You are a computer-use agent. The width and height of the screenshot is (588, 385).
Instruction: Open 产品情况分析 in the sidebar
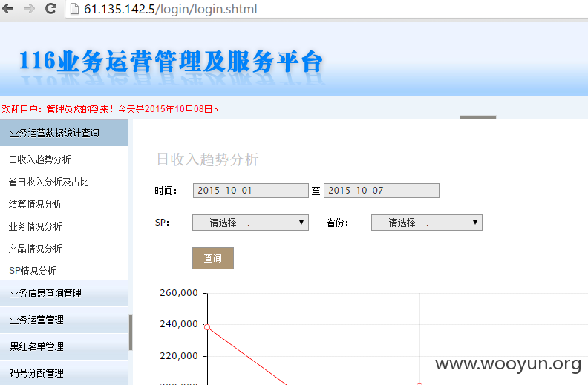pos(35,249)
